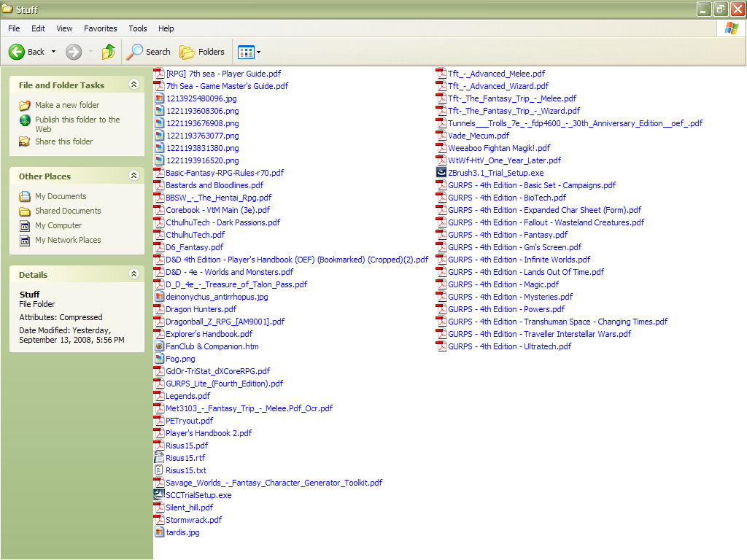Screen dimensions: 747x560
Task: Select the tardis.jpg image icon
Action: coord(159,532)
